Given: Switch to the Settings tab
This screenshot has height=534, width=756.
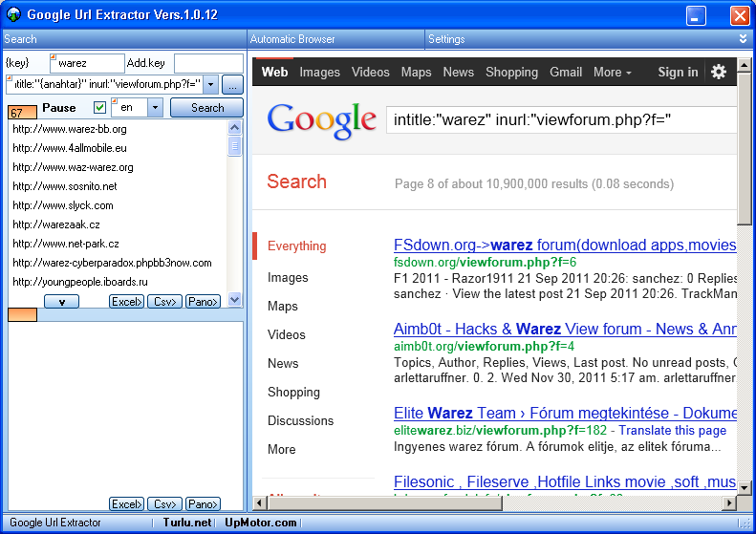Looking at the screenshot, I should (x=446, y=39).
